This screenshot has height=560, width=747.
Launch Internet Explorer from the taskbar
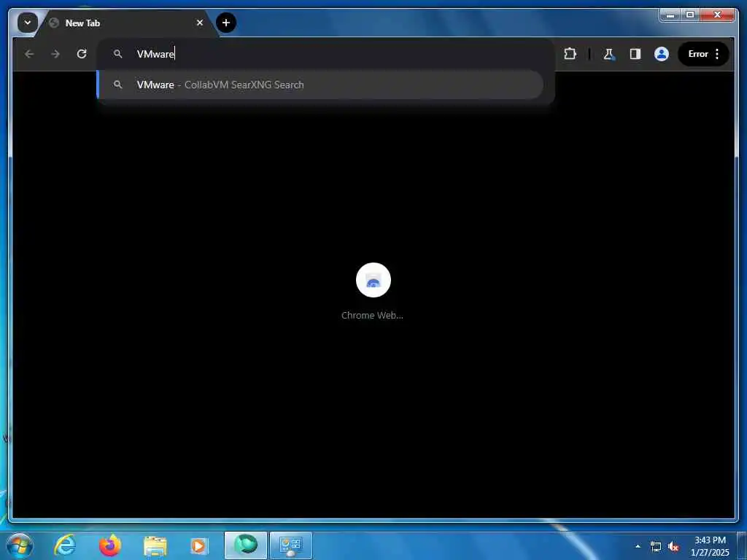coord(65,545)
